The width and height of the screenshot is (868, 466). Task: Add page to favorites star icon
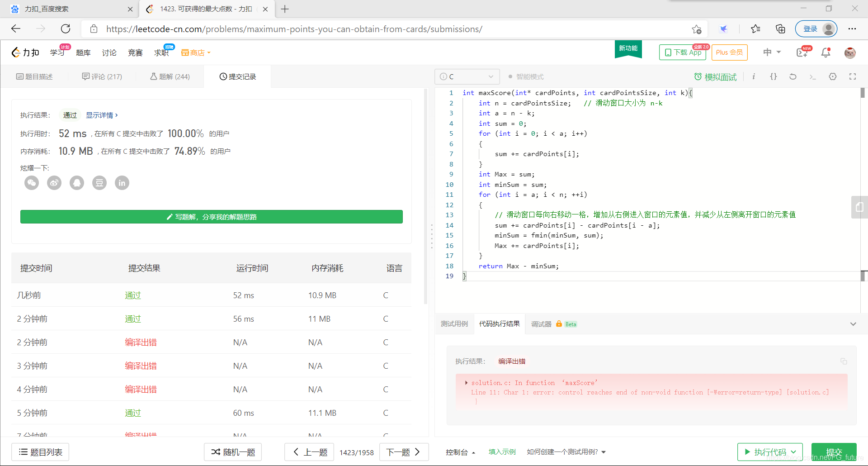point(696,29)
